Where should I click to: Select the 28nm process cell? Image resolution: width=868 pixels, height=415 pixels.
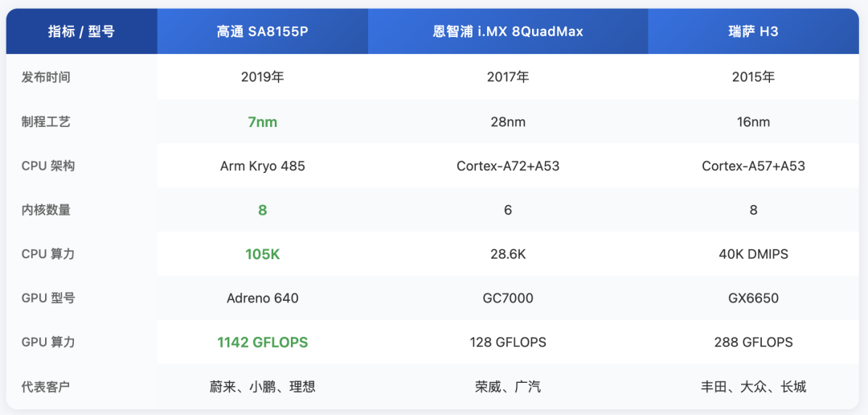(x=508, y=122)
